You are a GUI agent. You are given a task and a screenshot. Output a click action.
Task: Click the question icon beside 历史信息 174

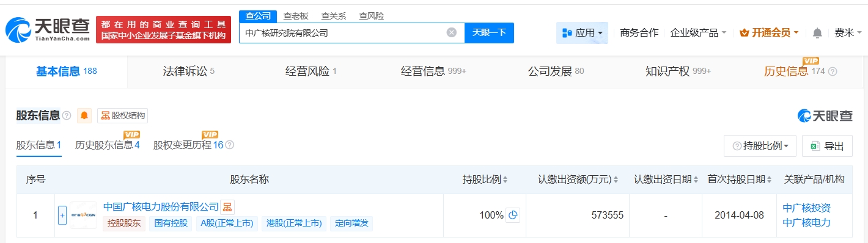pos(833,71)
